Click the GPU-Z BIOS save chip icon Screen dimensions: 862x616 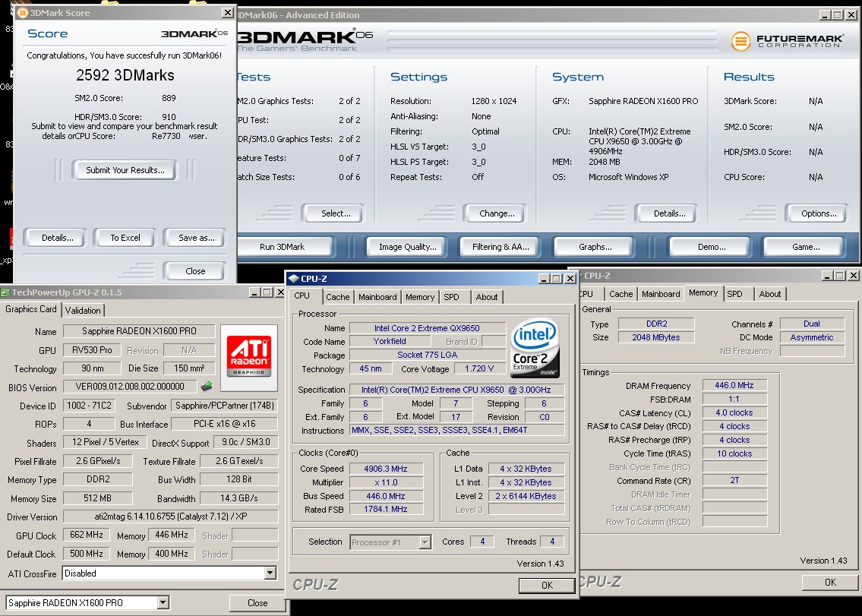coord(207,386)
